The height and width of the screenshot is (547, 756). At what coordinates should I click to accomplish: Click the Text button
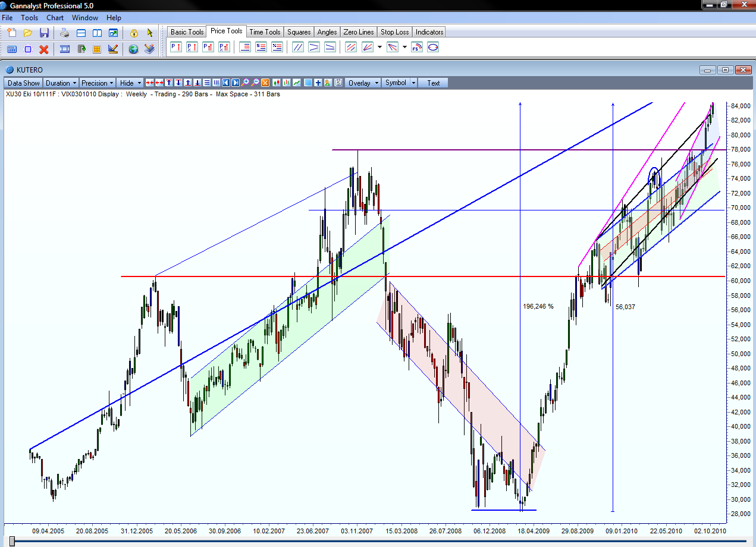coord(433,83)
